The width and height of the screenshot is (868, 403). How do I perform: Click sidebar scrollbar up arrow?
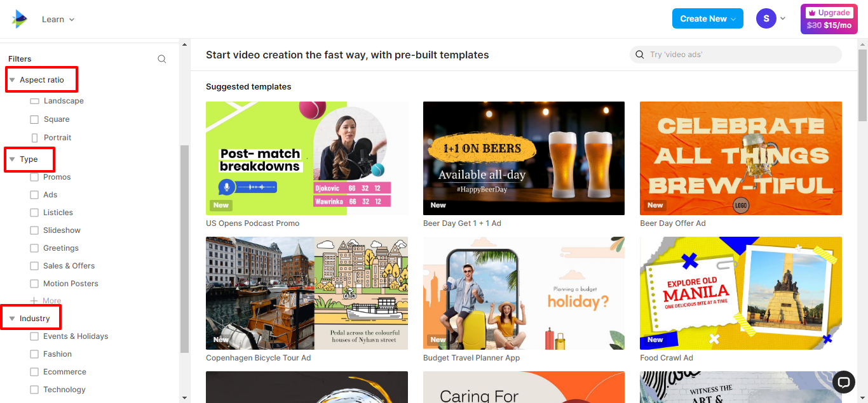pyautogui.click(x=185, y=44)
